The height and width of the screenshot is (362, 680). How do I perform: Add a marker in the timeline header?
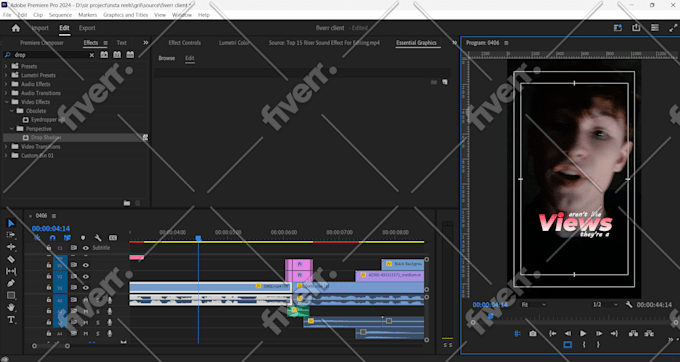click(83, 238)
